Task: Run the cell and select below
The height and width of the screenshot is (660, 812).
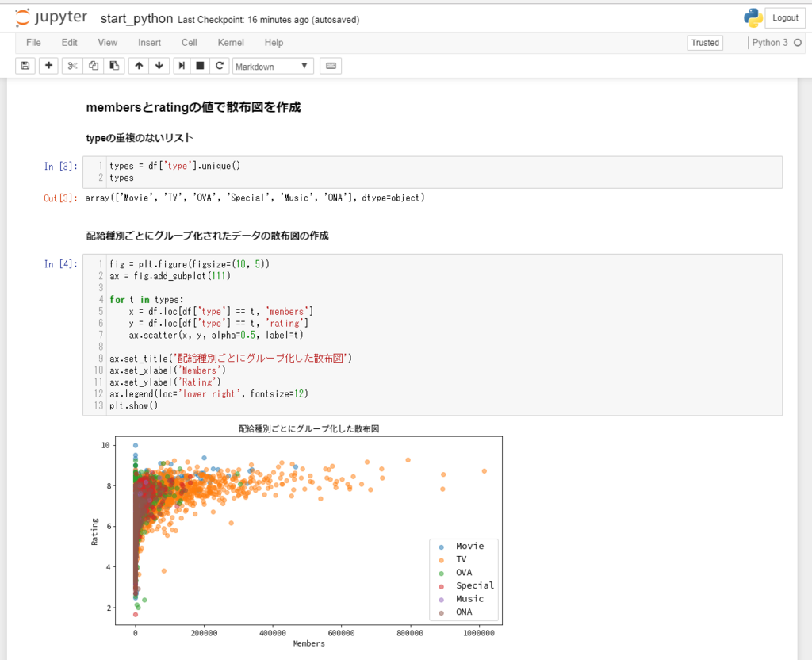Action: pos(182,66)
